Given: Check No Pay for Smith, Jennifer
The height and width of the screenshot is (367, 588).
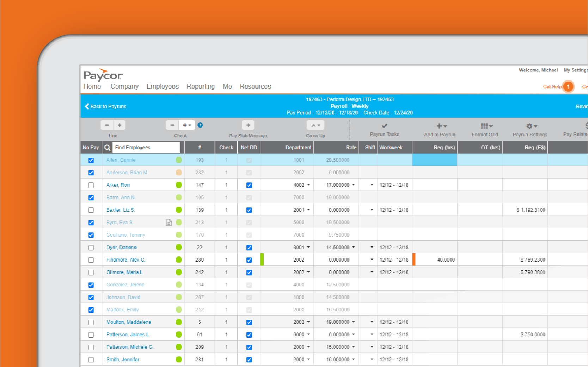Looking at the screenshot, I should point(91,360).
